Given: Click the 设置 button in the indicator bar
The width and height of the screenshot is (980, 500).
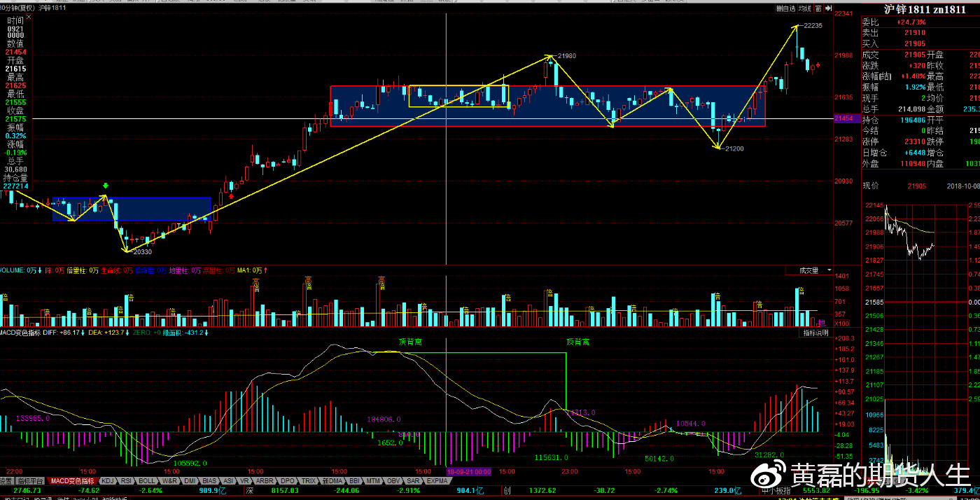Looking at the screenshot, I should point(7,481).
